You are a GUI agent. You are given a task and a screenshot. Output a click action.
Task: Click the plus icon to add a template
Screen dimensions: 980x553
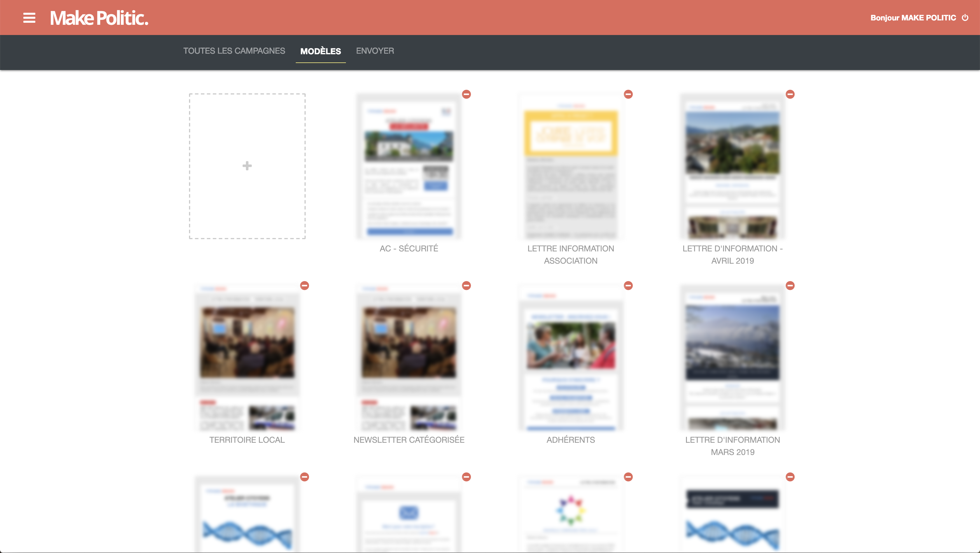pos(247,166)
